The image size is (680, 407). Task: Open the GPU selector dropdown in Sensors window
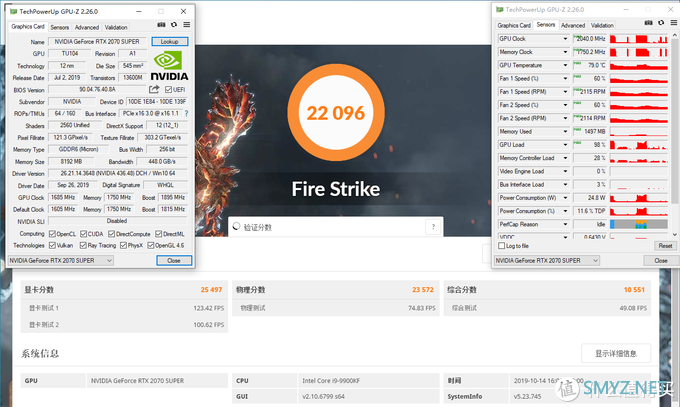click(547, 260)
